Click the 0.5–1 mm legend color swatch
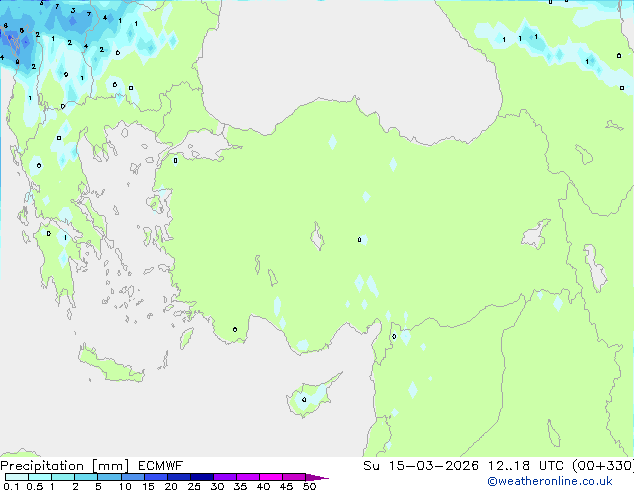The width and height of the screenshot is (634, 490). pyautogui.click(x=40, y=477)
